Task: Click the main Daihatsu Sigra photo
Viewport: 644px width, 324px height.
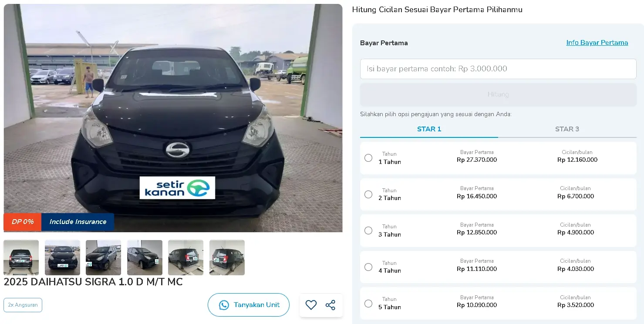Action: point(173,118)
